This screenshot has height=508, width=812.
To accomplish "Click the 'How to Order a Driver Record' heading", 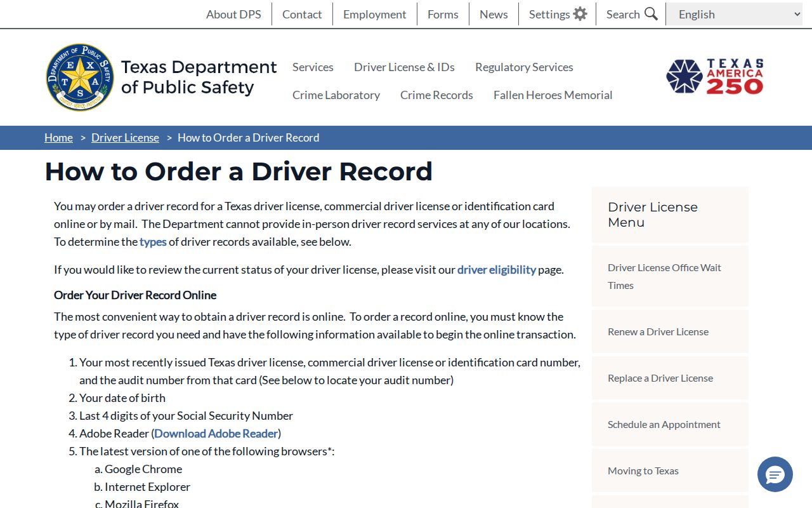I will [239, 171].
